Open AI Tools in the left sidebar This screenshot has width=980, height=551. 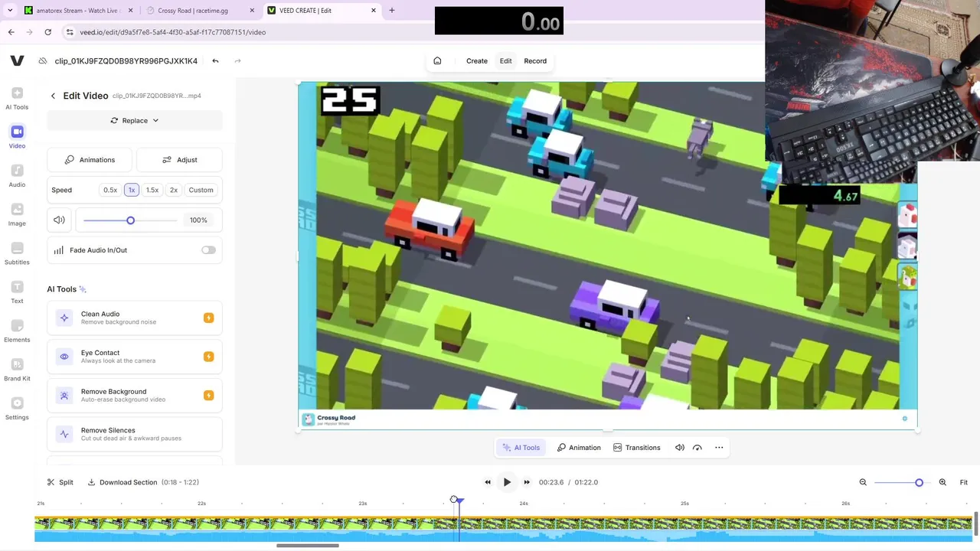tap(17, 99)
